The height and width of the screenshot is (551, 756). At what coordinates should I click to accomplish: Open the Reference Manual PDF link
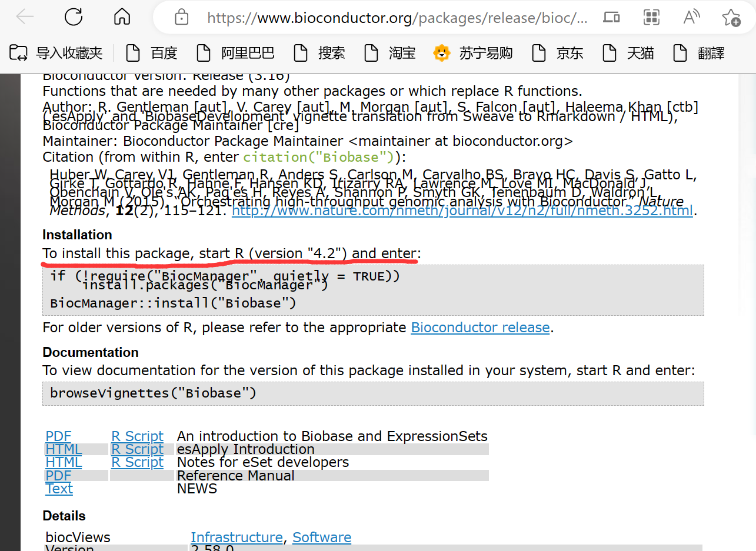(x=58, y=475)
